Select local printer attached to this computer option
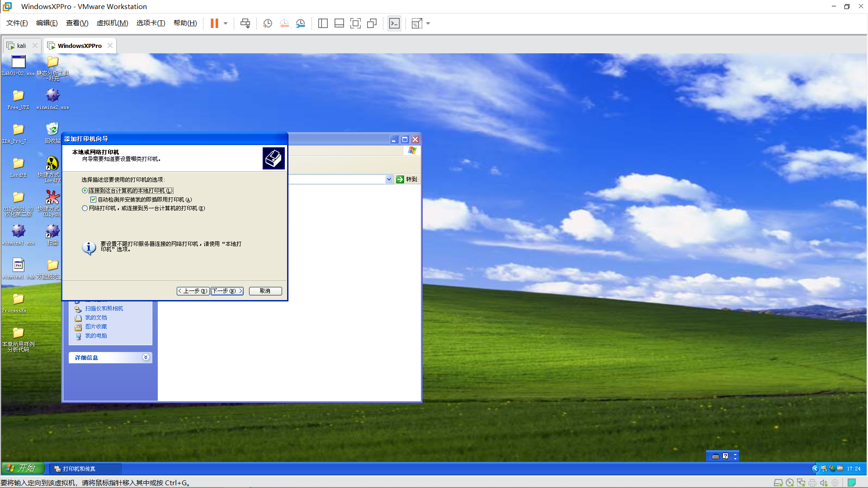This screenshot has height=488, width=868. [127, 191]
